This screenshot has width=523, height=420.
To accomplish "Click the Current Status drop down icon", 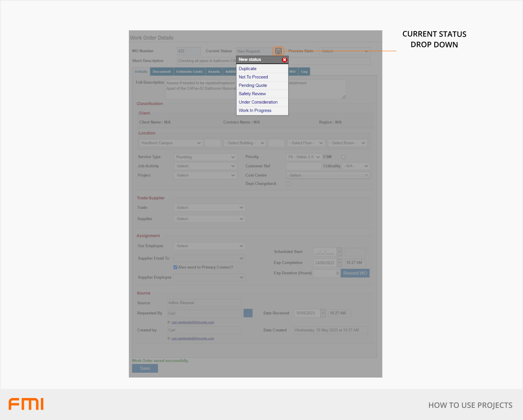I will [x=279, y=51].
